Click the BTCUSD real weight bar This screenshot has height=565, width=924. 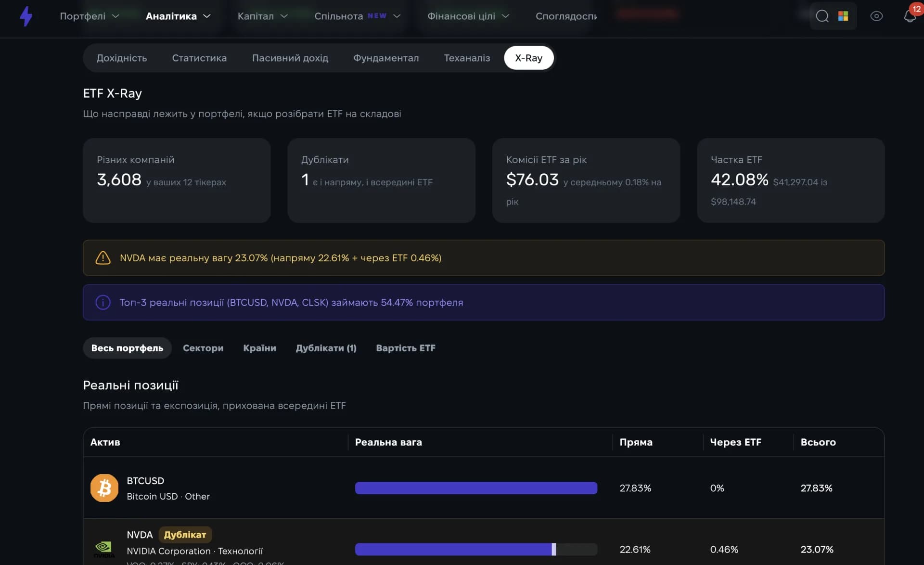pos(476,488)
